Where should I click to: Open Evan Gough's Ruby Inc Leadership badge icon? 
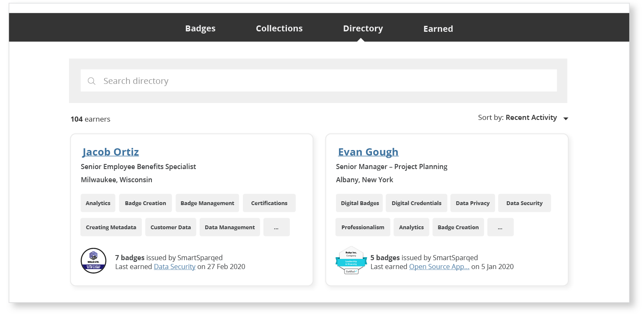point(351,260)
